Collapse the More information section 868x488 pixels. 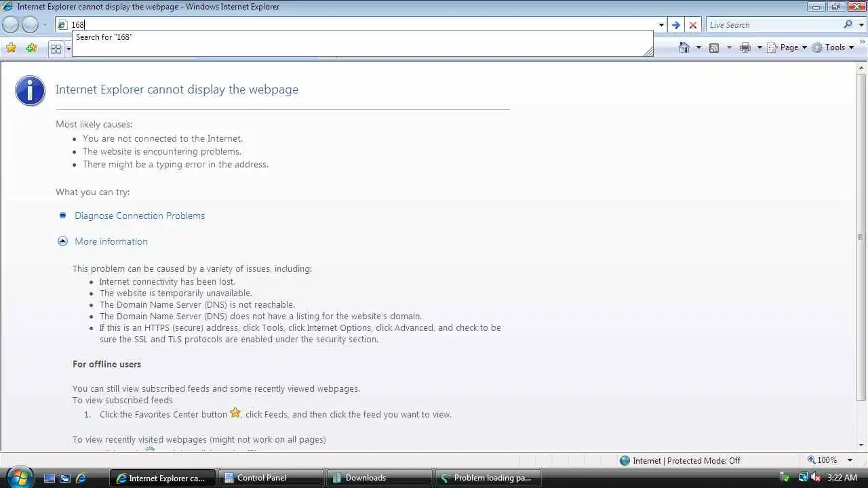click(62, 241)
